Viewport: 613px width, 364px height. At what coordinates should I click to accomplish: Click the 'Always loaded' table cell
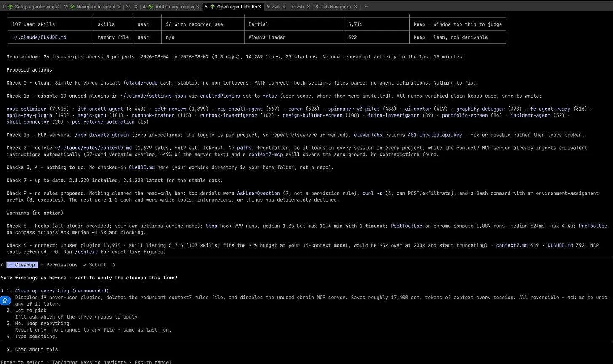pos(267,37)
